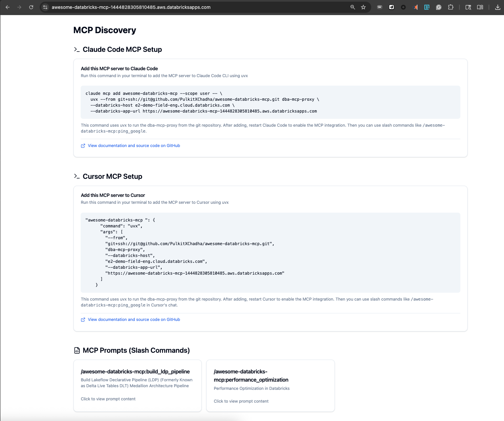
Task: Open the browser Downloads icon
Action: 497,7
